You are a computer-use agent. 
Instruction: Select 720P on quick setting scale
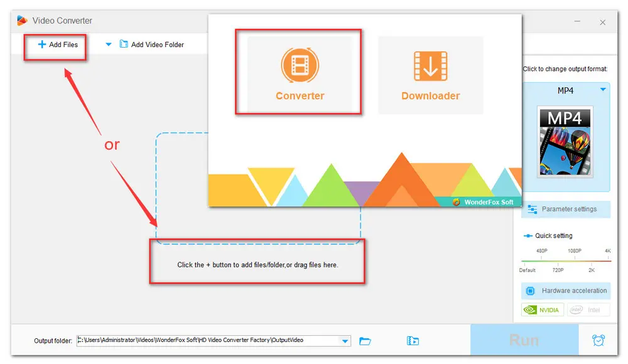558,270
